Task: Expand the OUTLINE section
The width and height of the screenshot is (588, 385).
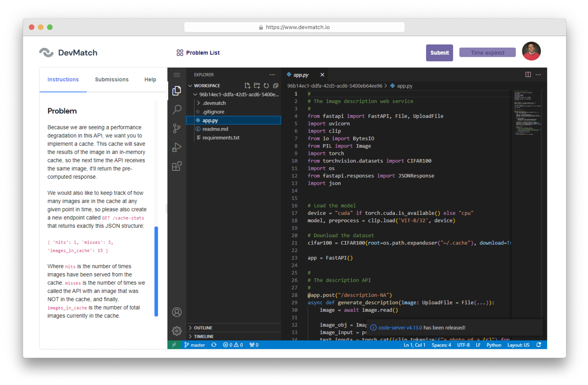Action: pos(203,328)
